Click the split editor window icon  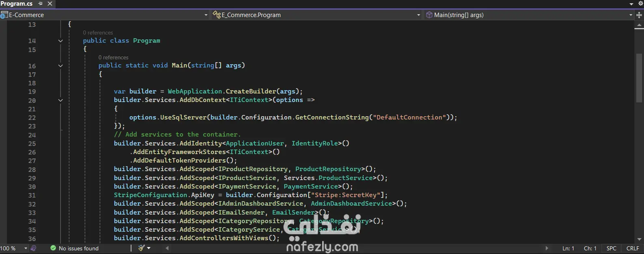pyautogui.click(x=639, y=15)
